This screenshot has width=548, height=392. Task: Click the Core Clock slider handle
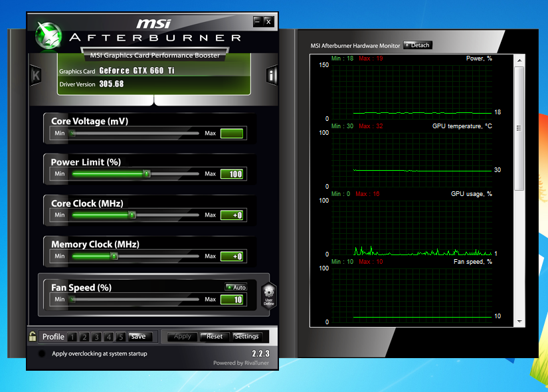[x=132, y=215]
